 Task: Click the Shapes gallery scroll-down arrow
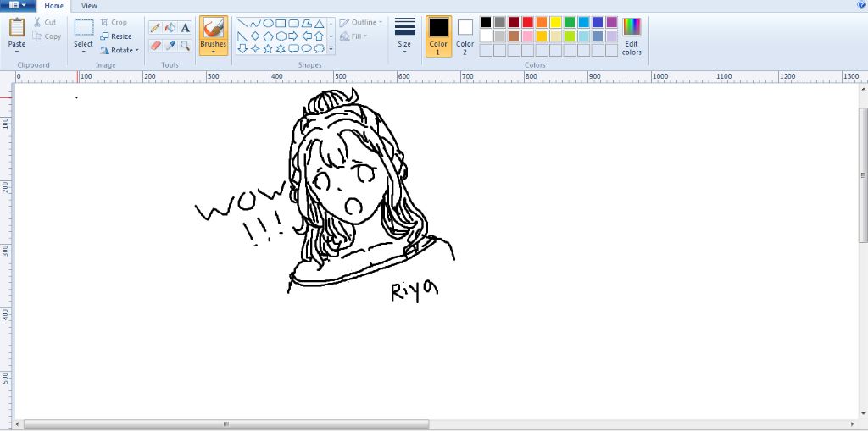tap(331, 36)
